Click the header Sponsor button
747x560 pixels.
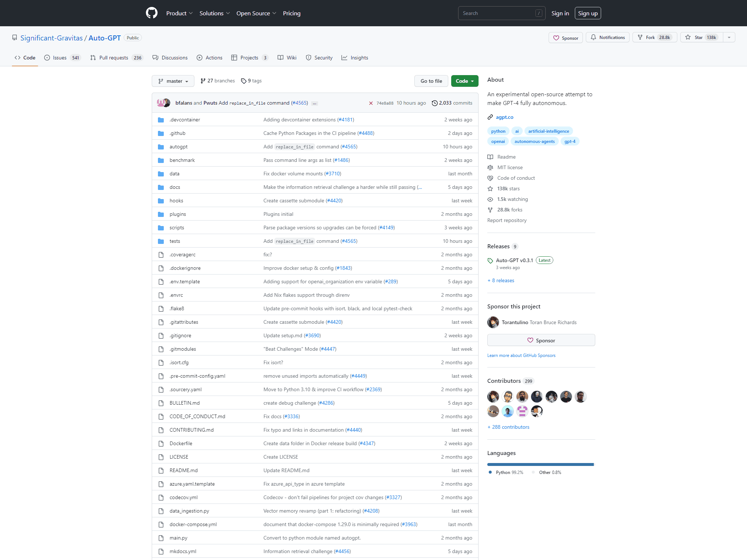pos(566,38)
